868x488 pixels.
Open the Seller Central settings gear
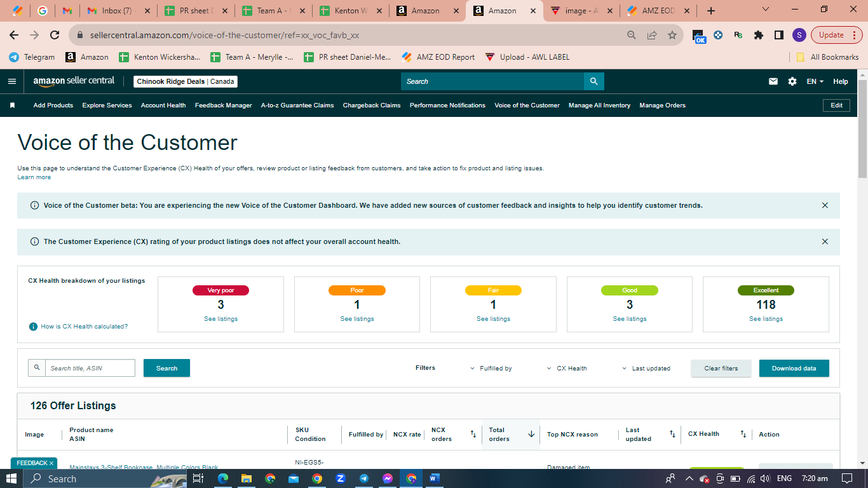(x=792, y=81)
